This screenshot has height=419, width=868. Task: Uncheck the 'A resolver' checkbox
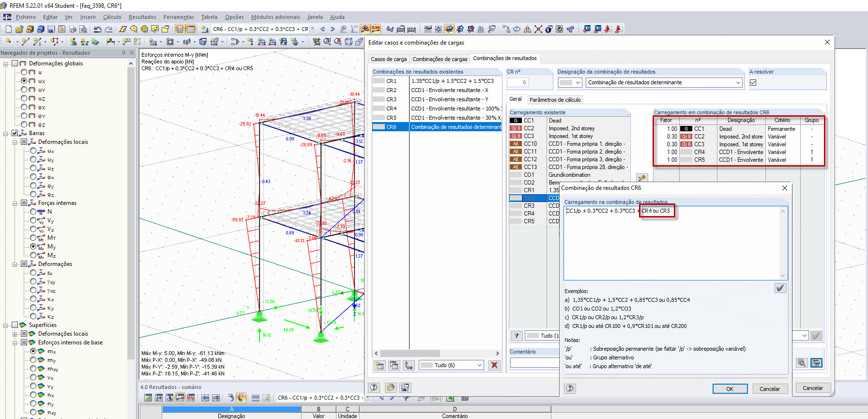tap(753, 83)
